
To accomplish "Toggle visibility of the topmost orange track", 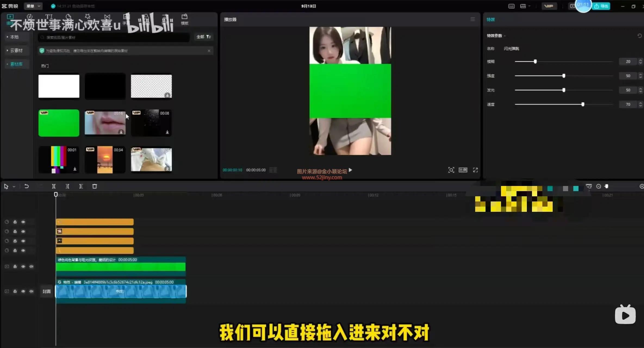I will click(x=23, y=222).
